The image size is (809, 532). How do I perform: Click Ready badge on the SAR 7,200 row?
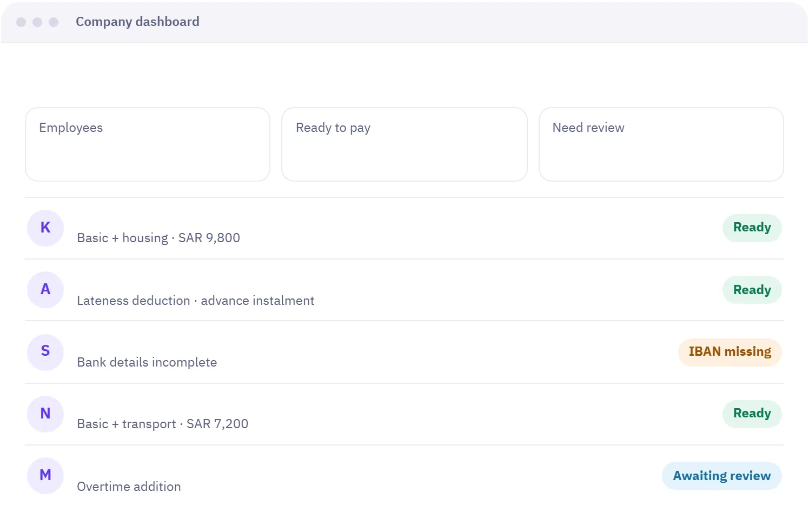[752, 414]
